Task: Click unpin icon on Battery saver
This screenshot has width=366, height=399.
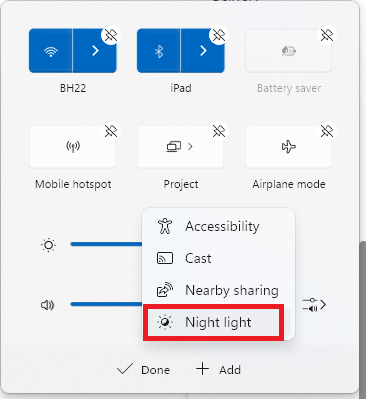Action: pos(327,35)
